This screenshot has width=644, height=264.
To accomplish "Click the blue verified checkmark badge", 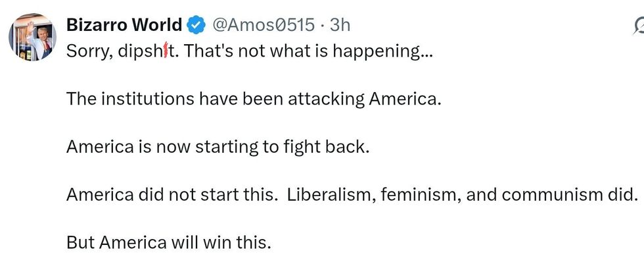I will pyautogui.click(x=196, y=26).
